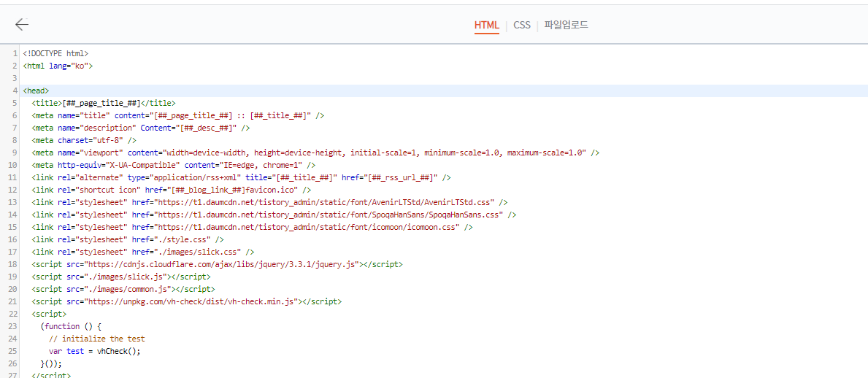Click the meta name="title" line
The width and height of the screenshot is (868, 378).
point(177,116)
